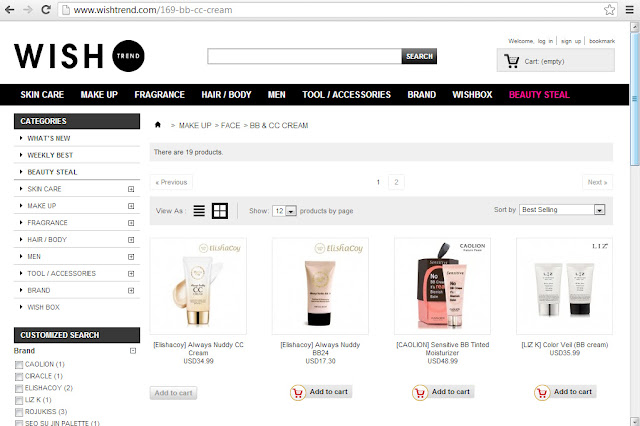Open TOOL / ACCESSORIES in top navigation
The width and height of the screenshot is (640, 426).
click(x=347, y=95)
